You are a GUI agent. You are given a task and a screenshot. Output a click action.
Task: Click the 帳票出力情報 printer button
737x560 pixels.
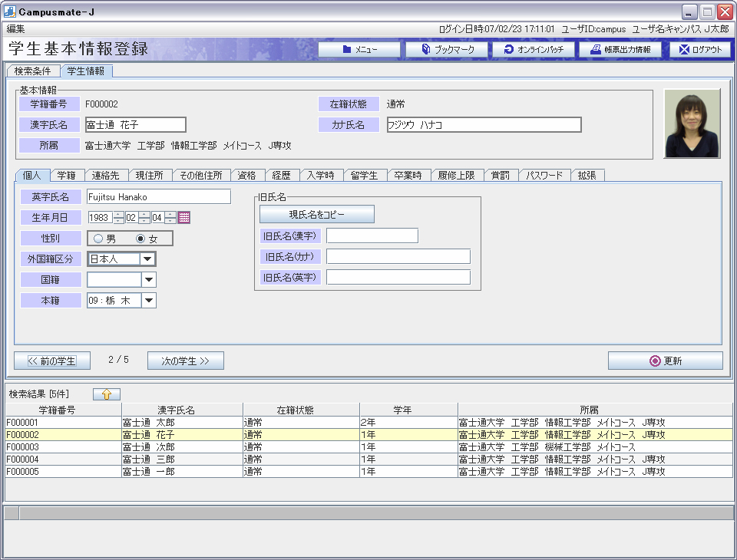coord(622,49)
